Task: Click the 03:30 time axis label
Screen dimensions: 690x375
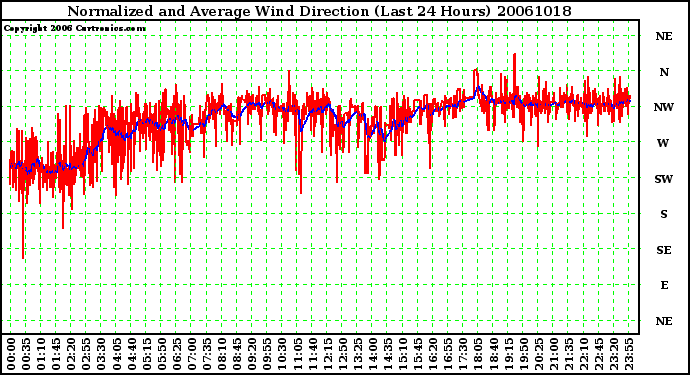Action: click(x=101, y=354)
